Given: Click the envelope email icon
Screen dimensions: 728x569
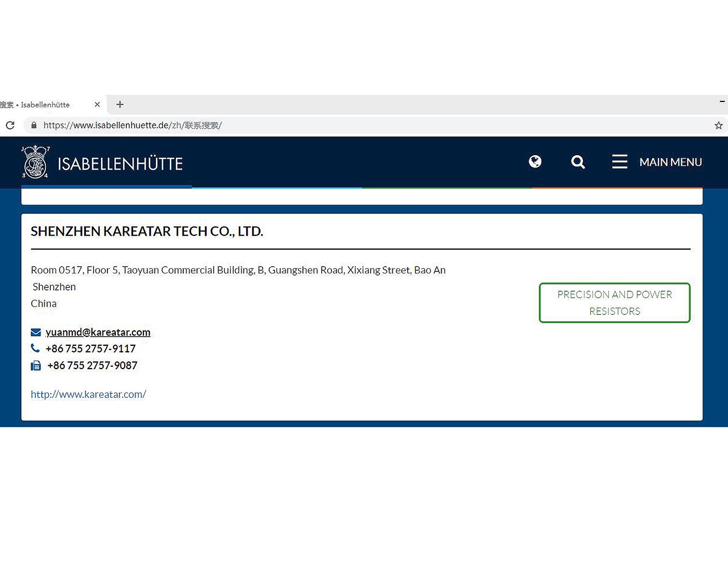Looking at the screenshot, I should pyautogui.click(x=36, y=332).
